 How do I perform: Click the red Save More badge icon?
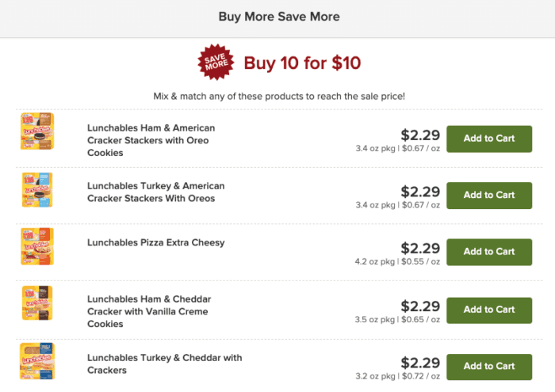(x=216, y=63)
